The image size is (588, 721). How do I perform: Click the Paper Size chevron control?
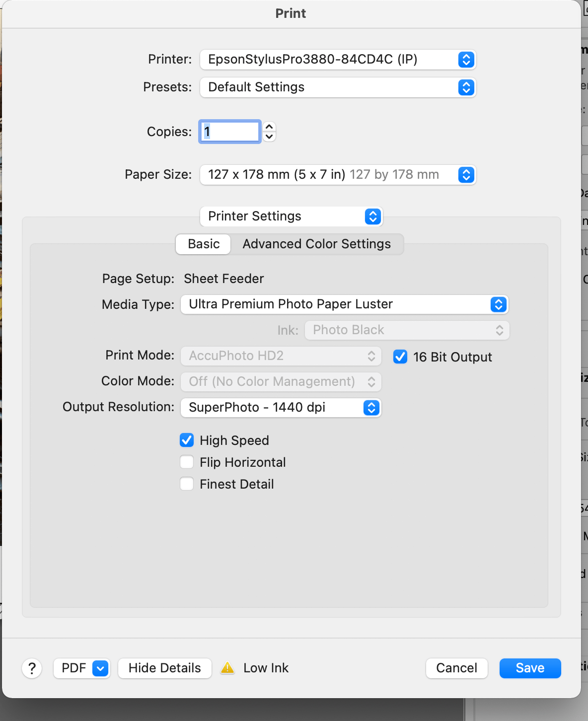[x=465, y=175]
